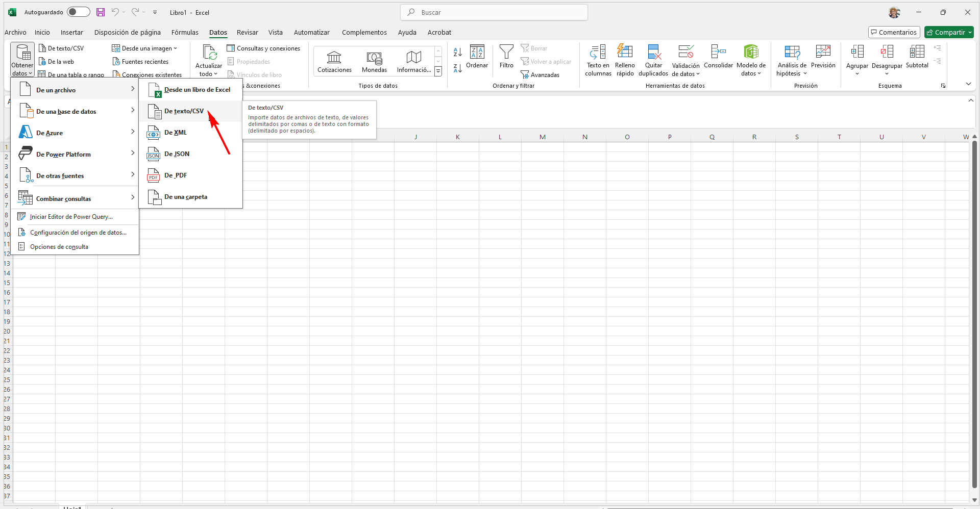
Task: Open the Fórmulas ribbon tab
Action: 185,33
